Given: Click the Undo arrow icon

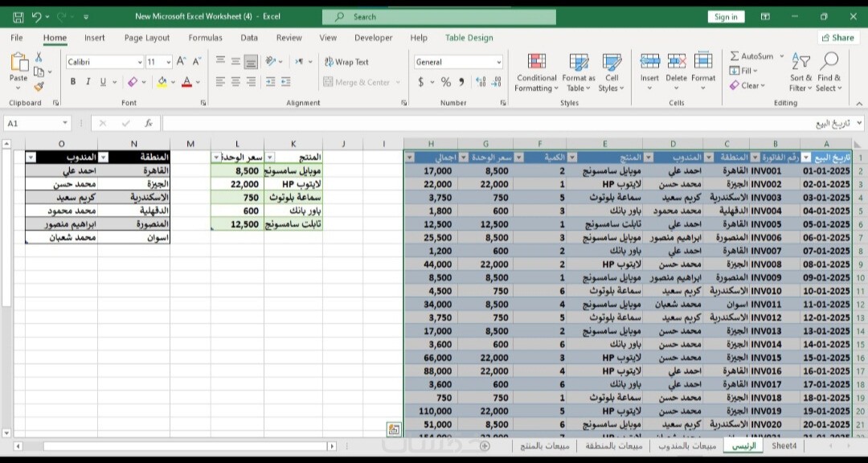Looking at the screenshot, I should [x=37, y=17].
